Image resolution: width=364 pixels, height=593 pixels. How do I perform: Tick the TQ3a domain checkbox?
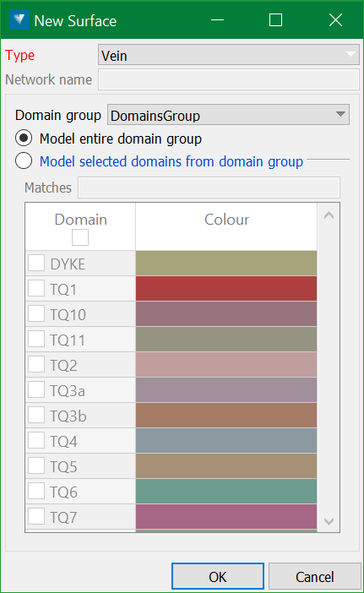36,390
